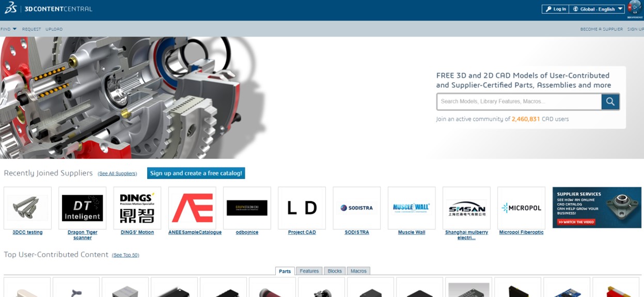Click DINGS' Motion link text
Image resolution: width=644 pixels, height=297 pixels.
(137, 232)
